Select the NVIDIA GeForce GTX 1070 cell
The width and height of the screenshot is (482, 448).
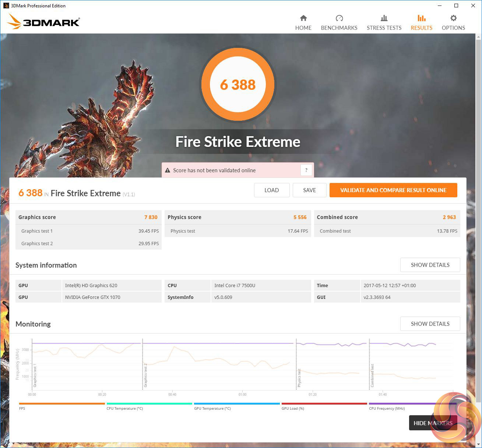[x=112, y=297]
